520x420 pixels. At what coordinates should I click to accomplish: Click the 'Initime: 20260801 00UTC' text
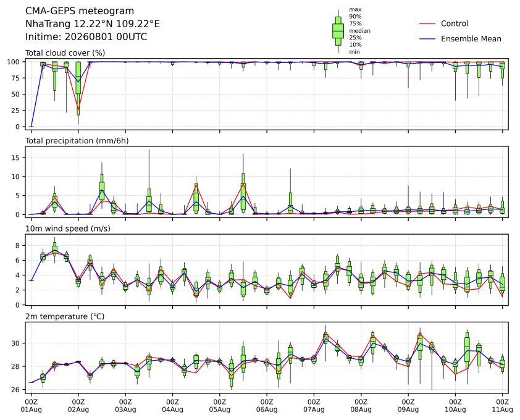click(86, 36)
